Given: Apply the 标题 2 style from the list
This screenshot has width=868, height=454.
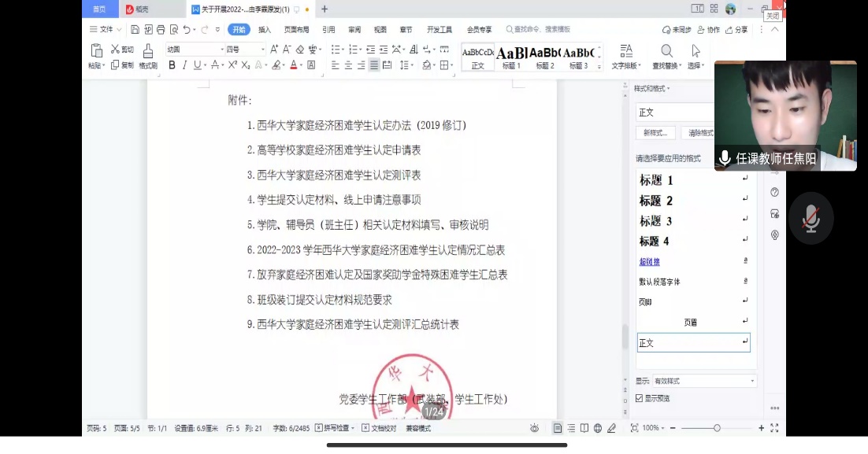Looking at the screenshot, I should coord(656,201).
